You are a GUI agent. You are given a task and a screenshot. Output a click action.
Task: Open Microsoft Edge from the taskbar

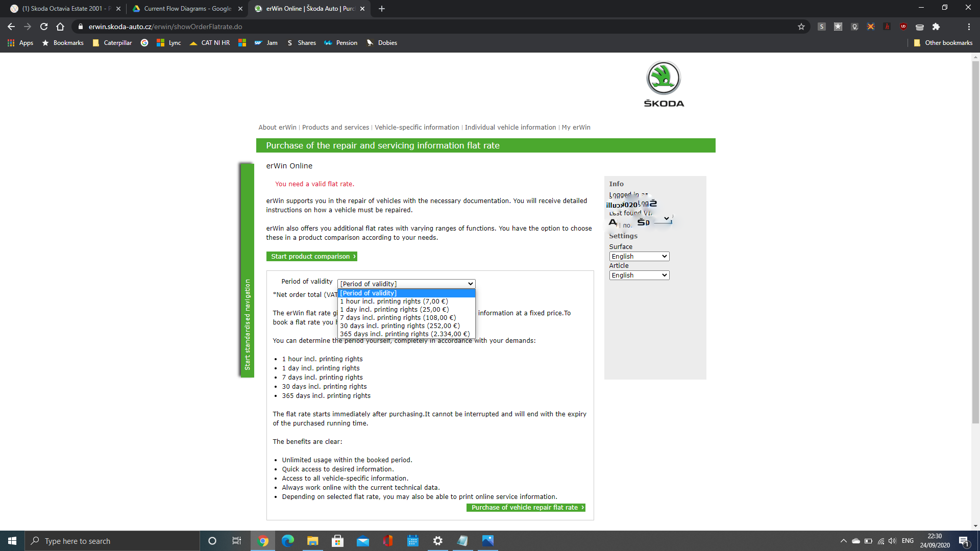tap(288, 541)
